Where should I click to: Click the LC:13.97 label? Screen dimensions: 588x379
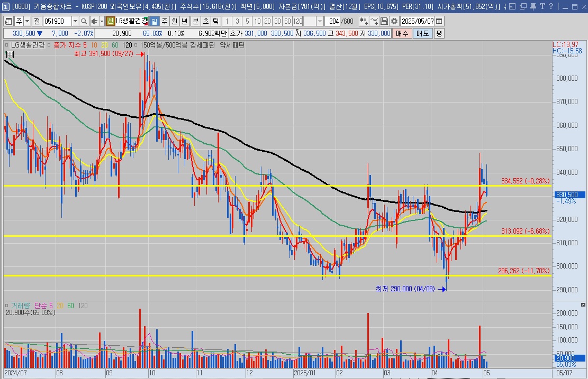coord(565,44)
